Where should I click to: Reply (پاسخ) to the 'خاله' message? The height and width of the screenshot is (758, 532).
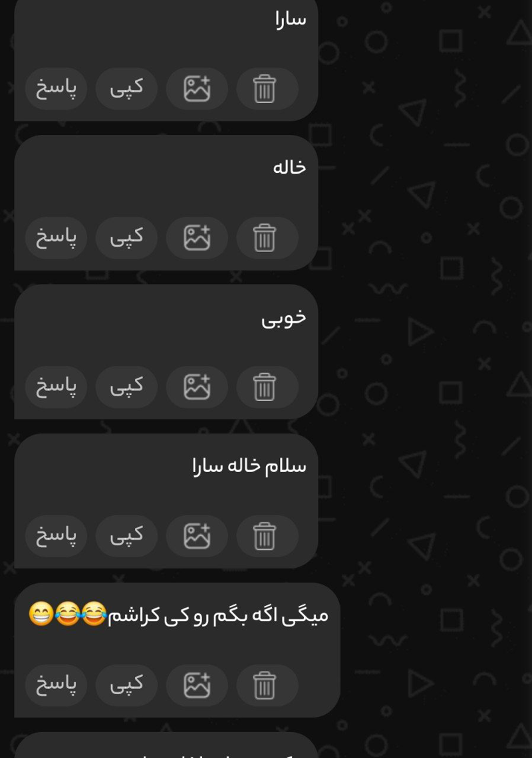(x=56, y=238)
